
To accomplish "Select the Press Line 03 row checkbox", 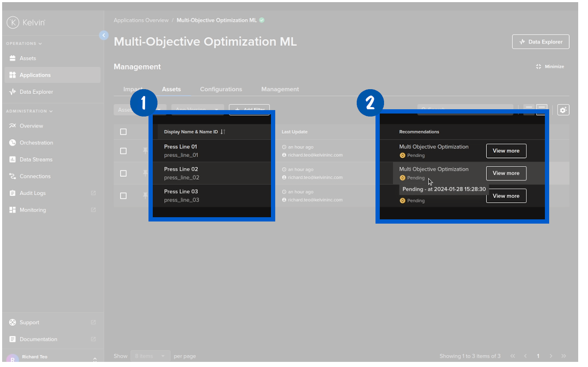I will tap(123, 196).
